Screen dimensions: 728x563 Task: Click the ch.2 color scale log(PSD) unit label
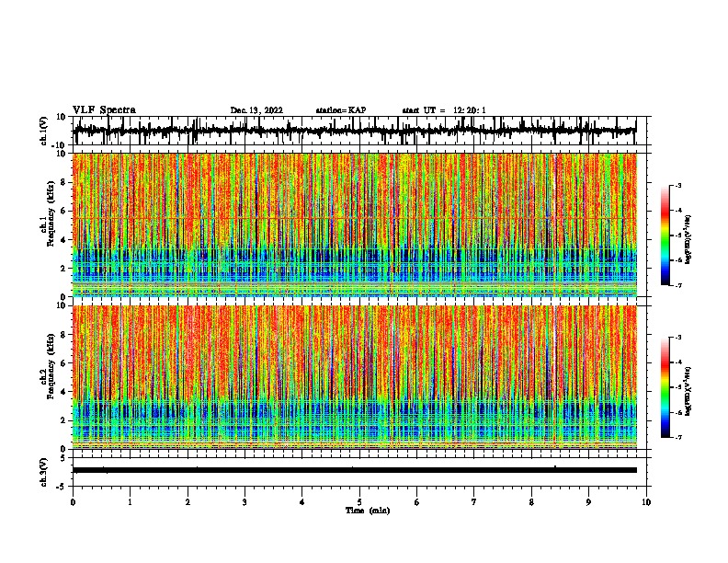pyautogui.click(x=688, y=391)
